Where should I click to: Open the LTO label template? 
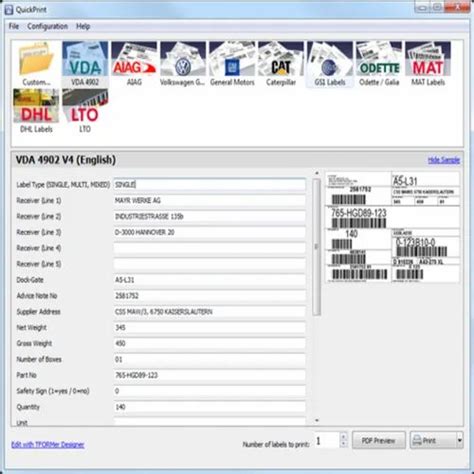[x=85, y=111]
